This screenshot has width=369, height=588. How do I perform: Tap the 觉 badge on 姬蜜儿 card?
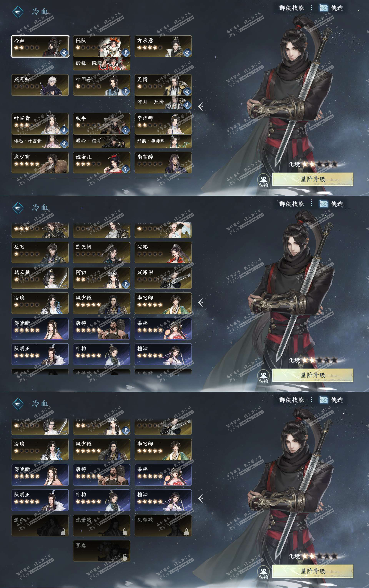[x=126, y=168]
